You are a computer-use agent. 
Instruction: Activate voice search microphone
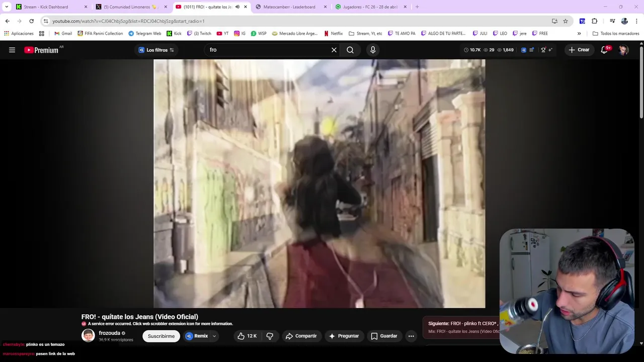(373, 50)
